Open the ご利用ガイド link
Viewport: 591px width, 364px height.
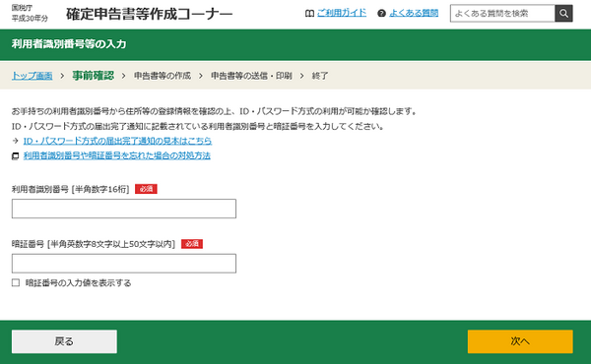342,13
